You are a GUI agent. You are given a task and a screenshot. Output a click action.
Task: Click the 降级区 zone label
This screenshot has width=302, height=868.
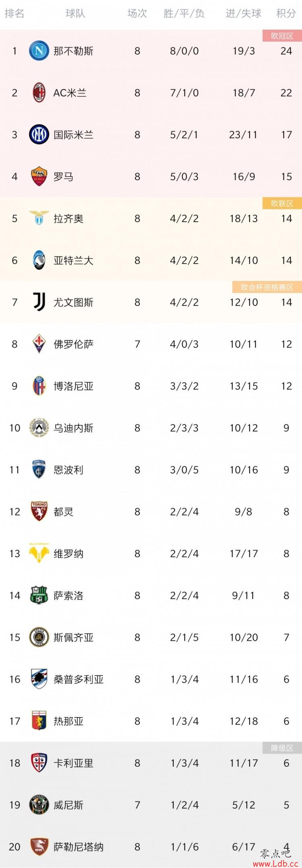(282, 748)
